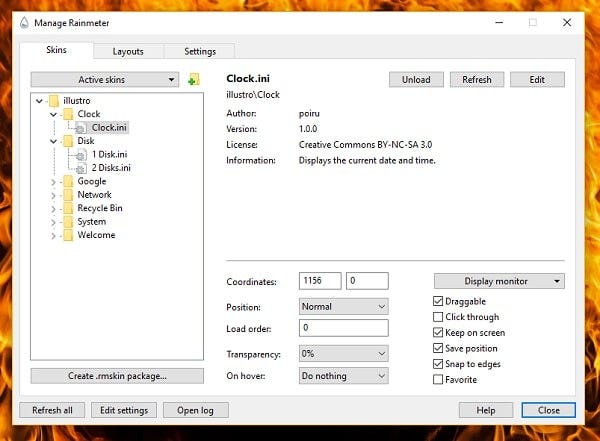Viewport: 600px width, 441px height.
Task: Close the Manage Rainmeter window with X
Action: coord(567,23)
